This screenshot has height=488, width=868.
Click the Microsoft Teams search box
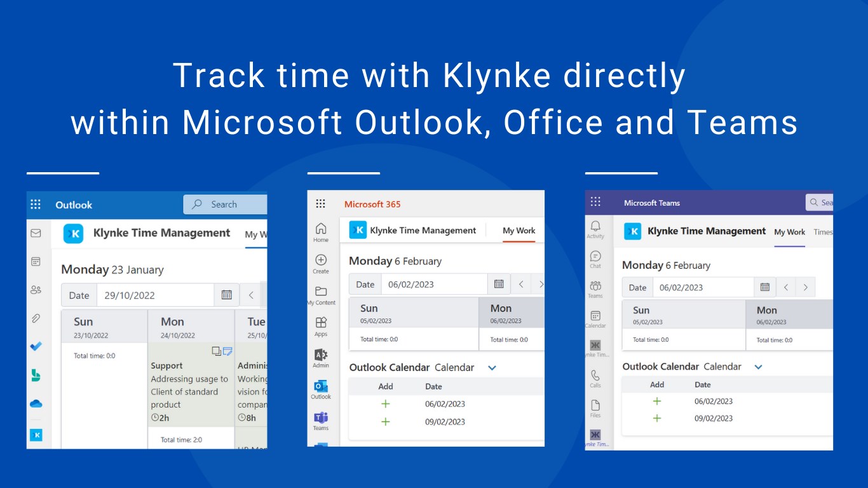pyautogui.click(x=820, y=202)
